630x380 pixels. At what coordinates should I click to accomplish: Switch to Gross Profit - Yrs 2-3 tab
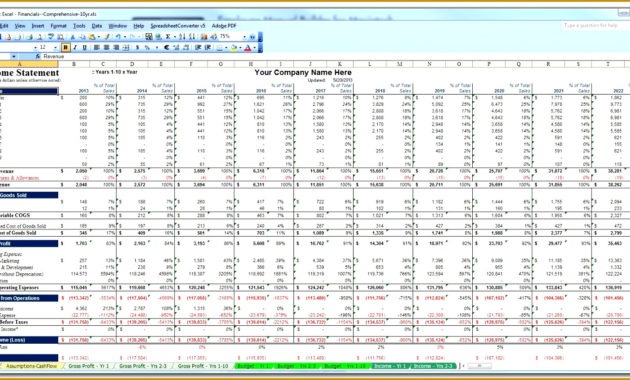click(x=143, y=366)
